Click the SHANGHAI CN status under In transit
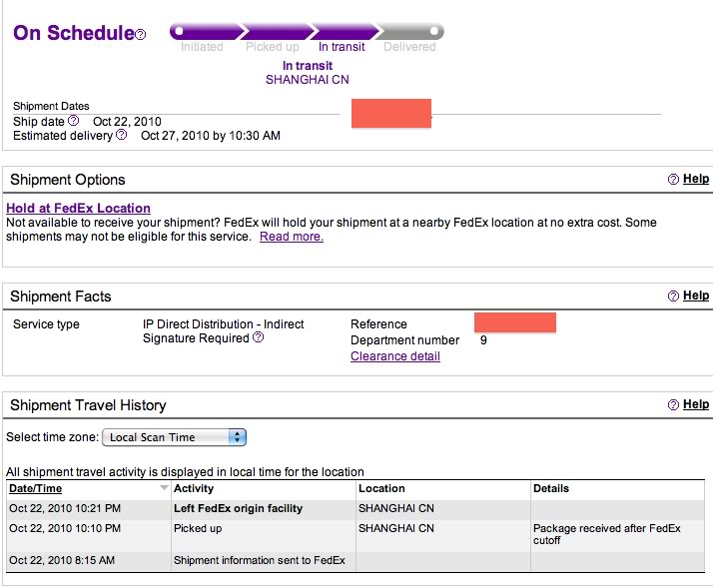This screenshot has width=713, height=588. [x=308, y=80]
